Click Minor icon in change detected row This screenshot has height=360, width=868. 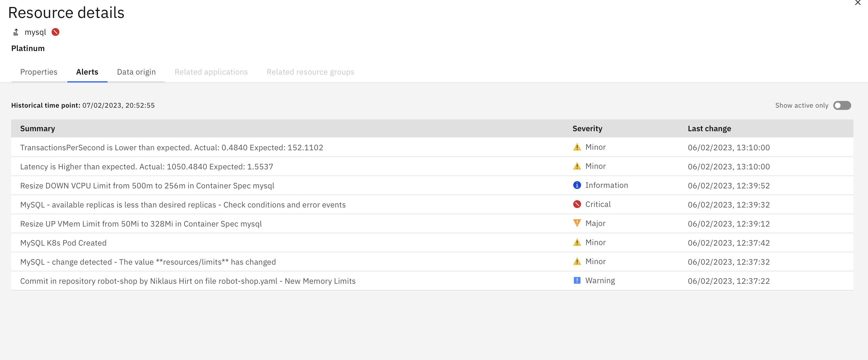(577, 262)
